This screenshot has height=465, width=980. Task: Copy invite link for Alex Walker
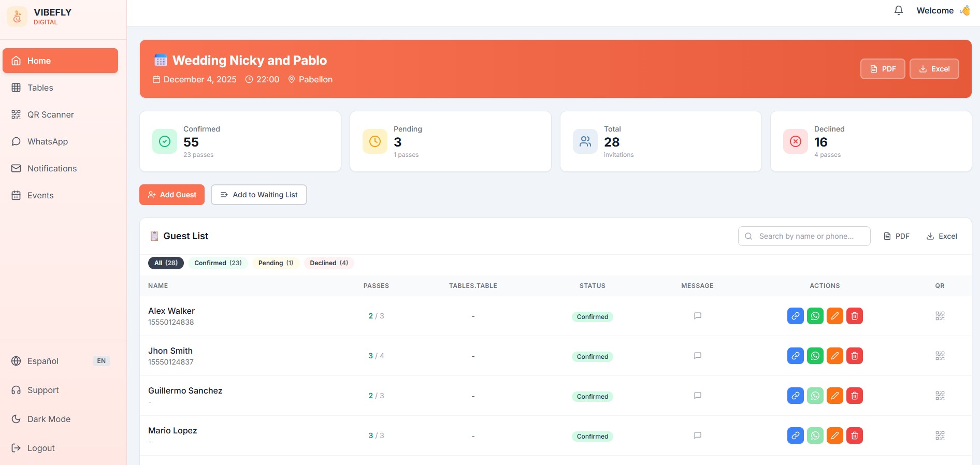796,316
